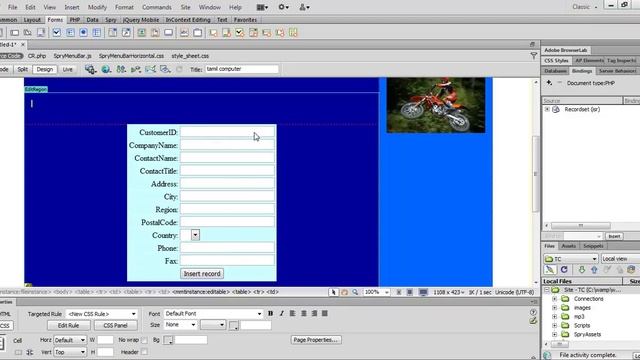Pick the text color swatch beside Size
The width and height of the screenshot is (640, 360).
pyautogui.click(x=233, y=325)
